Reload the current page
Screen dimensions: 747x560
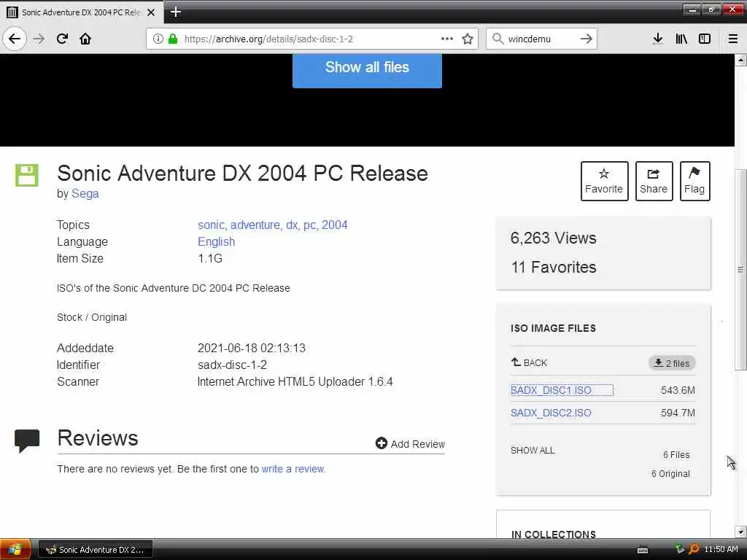[x=63, y=39]
